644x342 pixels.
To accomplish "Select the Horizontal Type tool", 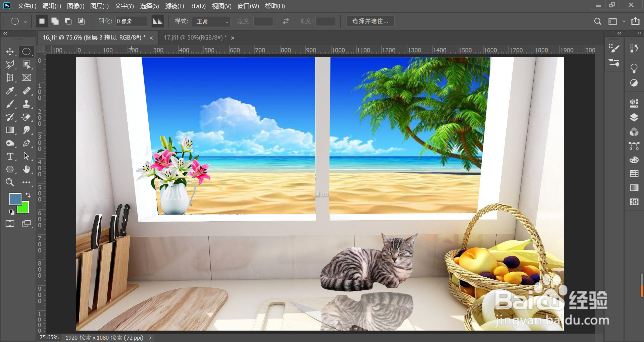I will tap(10, 156).
